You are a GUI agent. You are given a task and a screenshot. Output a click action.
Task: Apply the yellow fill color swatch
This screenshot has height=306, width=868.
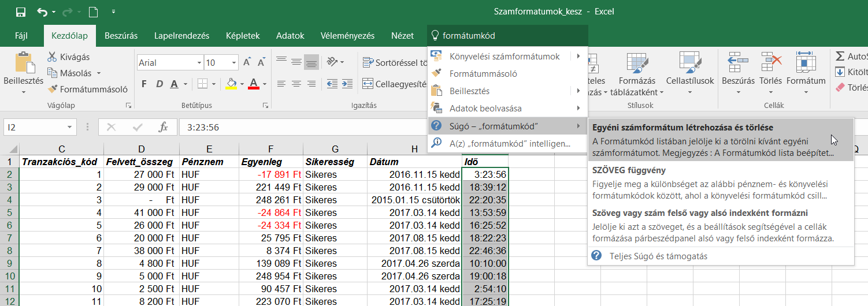[231, 84]
